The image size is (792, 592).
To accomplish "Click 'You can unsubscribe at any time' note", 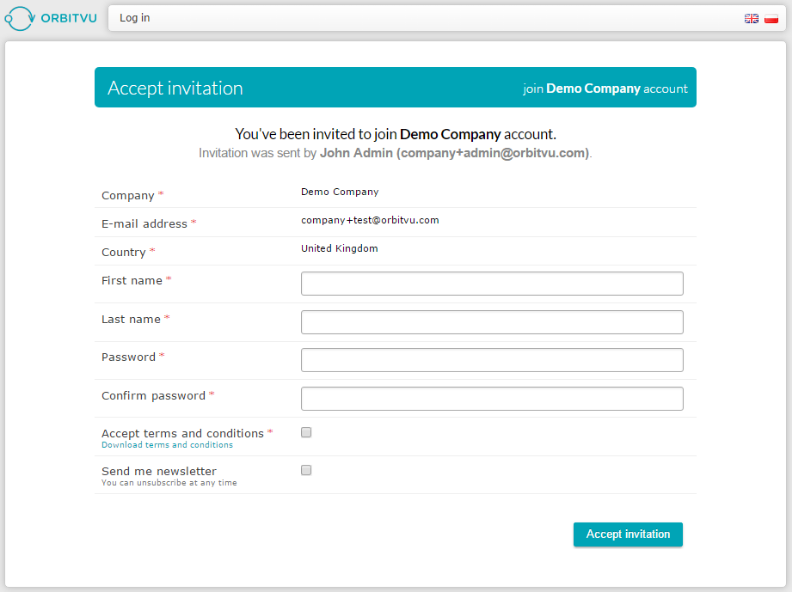I will coord(169,483).
